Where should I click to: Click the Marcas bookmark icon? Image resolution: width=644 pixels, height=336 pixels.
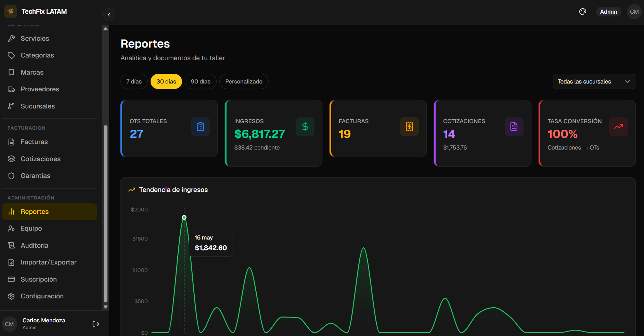[x=11, y=72]
